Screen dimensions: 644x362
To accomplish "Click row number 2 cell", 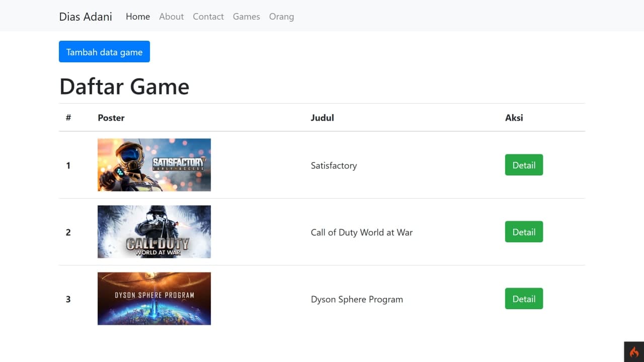I will pos(68,232).
